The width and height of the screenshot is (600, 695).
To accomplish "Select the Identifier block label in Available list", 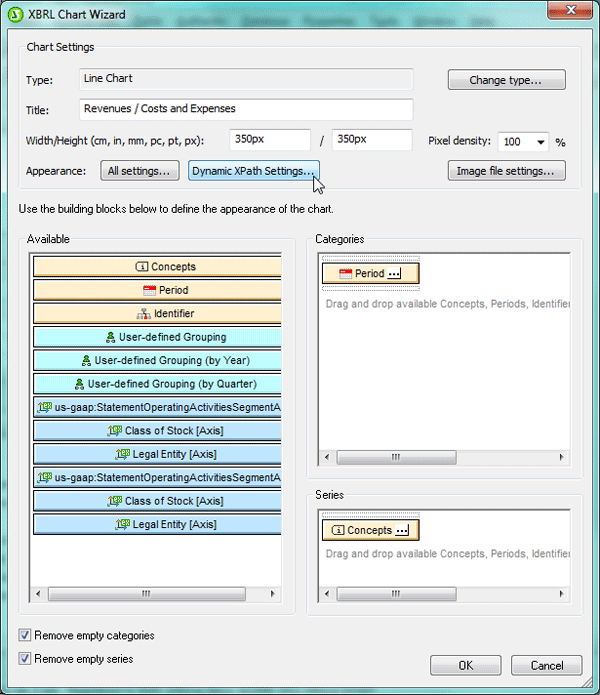I will pos(174,314).
